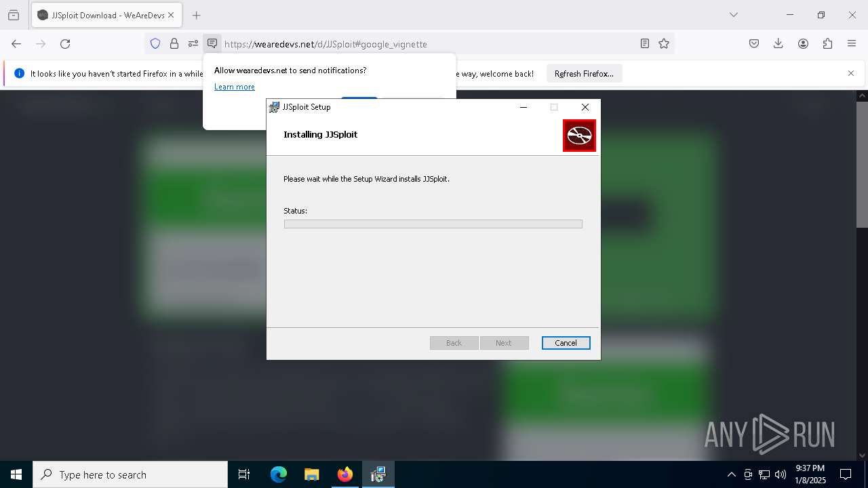Select the JJSploit Download browser tab
The width and height of the screenshot is (868, 488).
[x=106, y=15]
